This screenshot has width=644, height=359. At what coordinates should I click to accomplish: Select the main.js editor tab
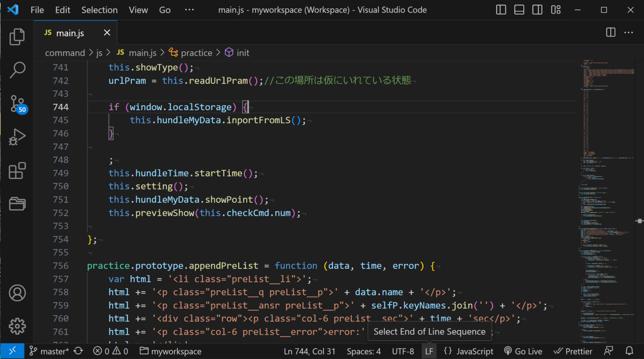click(70, 33)
